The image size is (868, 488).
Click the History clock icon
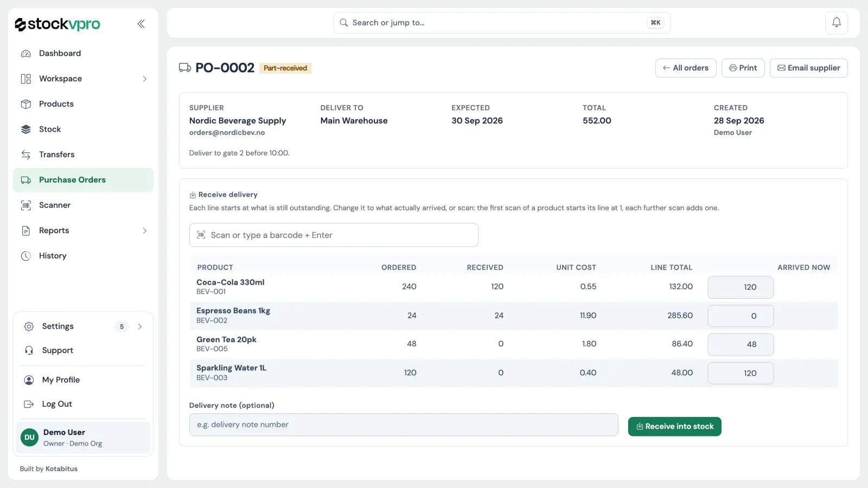[x=26, y=256]
